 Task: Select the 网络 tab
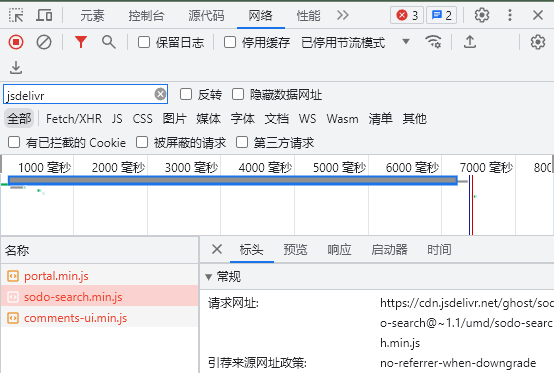260,16
